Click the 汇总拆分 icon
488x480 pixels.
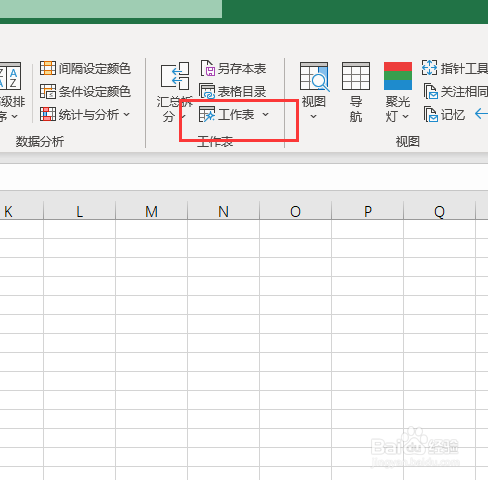[175, 76]
